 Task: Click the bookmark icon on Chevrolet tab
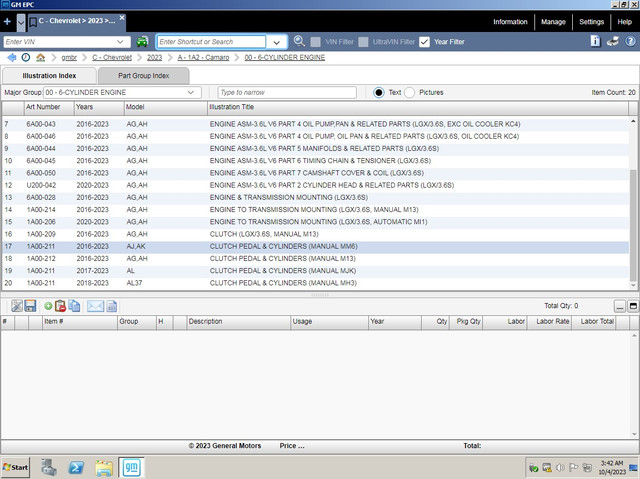pos(33,22)
